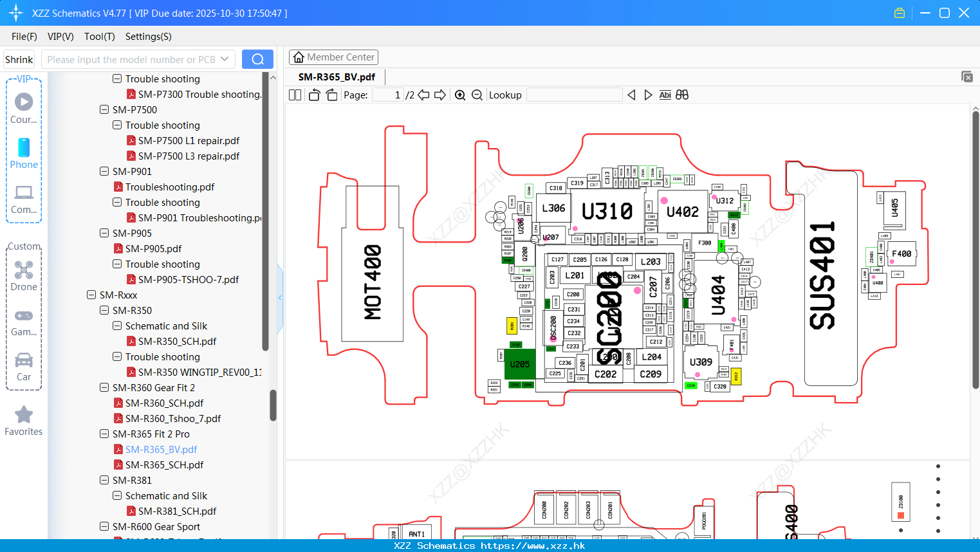Screen dimensions: 980x552
Task: Select the Phone category icon
Action: pyautogui.click(x=24, y=147)
